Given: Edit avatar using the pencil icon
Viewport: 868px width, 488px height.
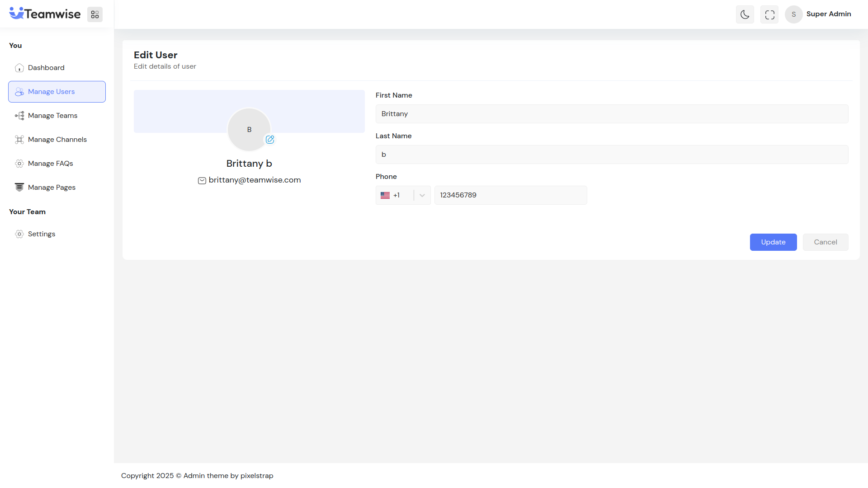Looking at the screenshot, I should [x=270, y=140].
